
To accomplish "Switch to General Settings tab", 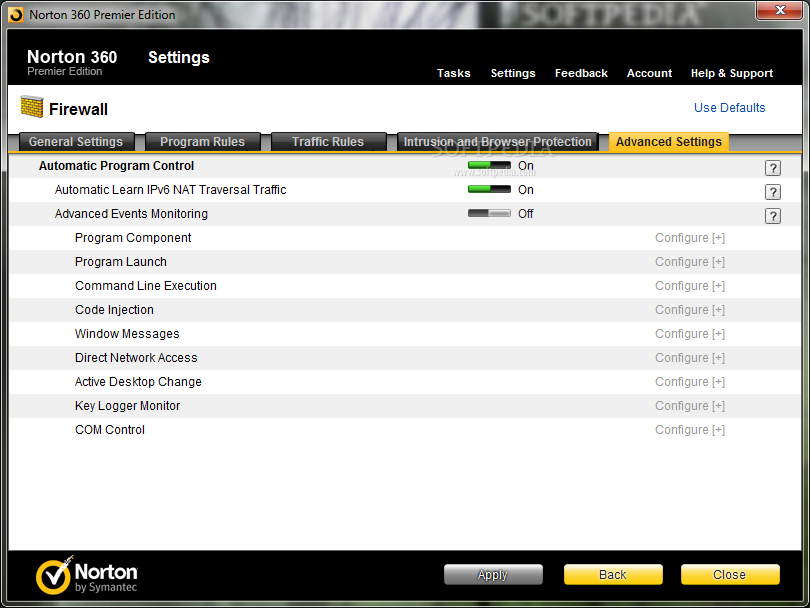I will [76, 142].
